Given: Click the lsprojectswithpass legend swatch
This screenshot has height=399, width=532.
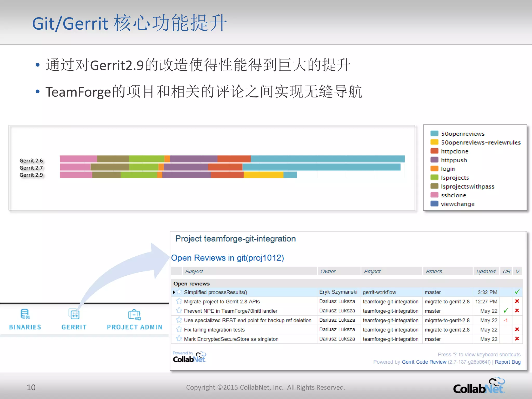Looking at the screenshot, I should (434, 186).
